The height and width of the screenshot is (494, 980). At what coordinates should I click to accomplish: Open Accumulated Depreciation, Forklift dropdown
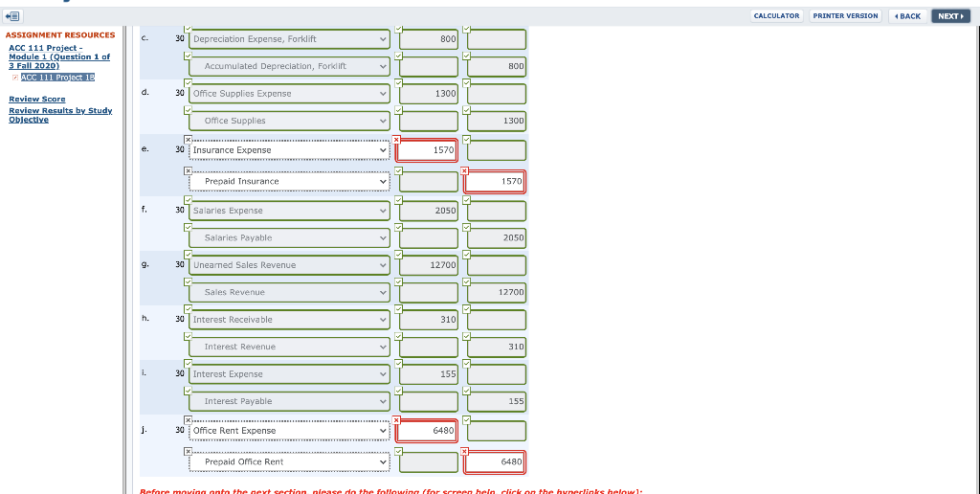[289, 66]
